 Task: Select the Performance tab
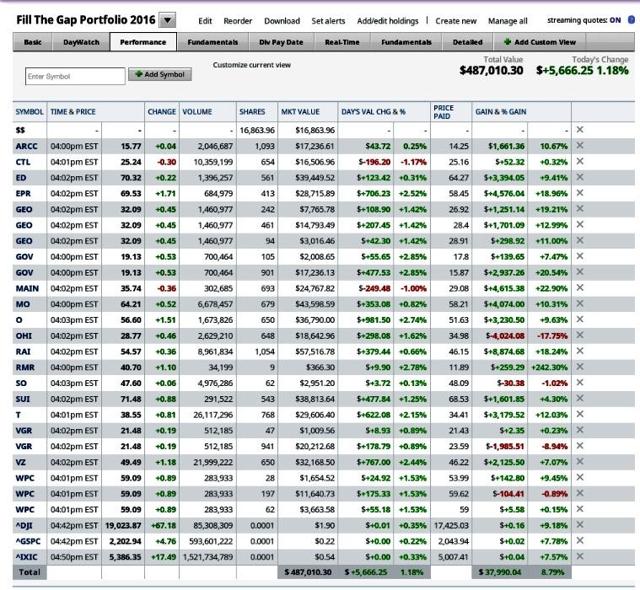143,42
